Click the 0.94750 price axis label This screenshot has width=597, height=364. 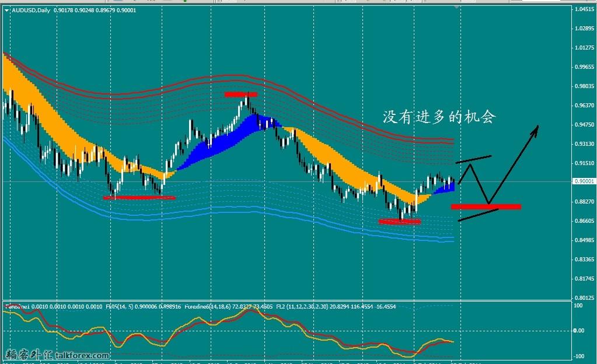584,124
